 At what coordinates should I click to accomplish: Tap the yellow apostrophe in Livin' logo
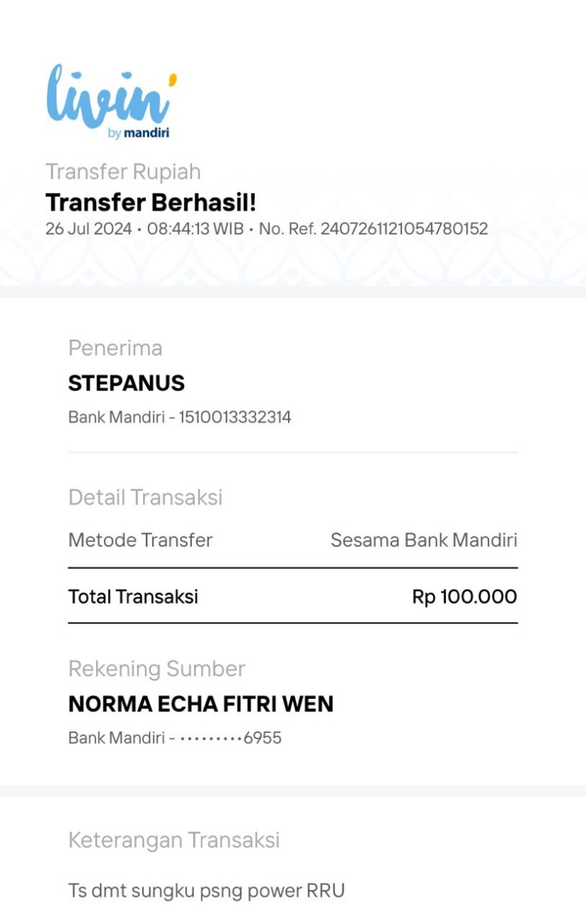point(172,78)
